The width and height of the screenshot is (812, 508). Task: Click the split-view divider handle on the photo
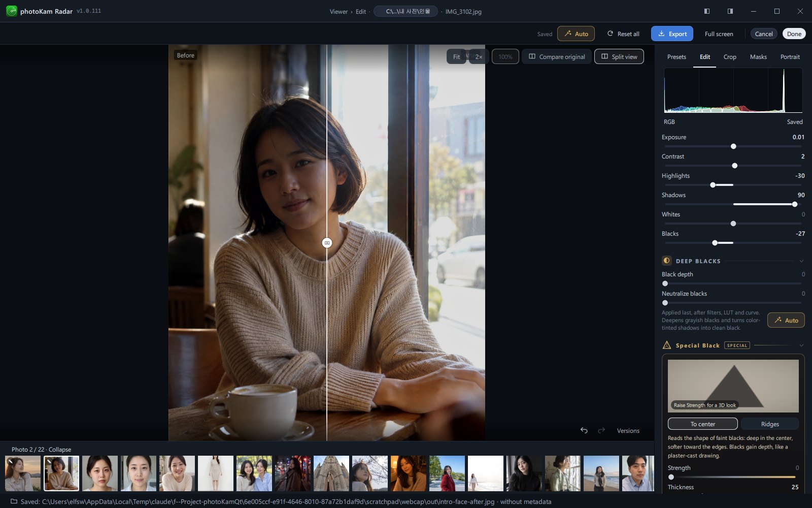[327, 243]
